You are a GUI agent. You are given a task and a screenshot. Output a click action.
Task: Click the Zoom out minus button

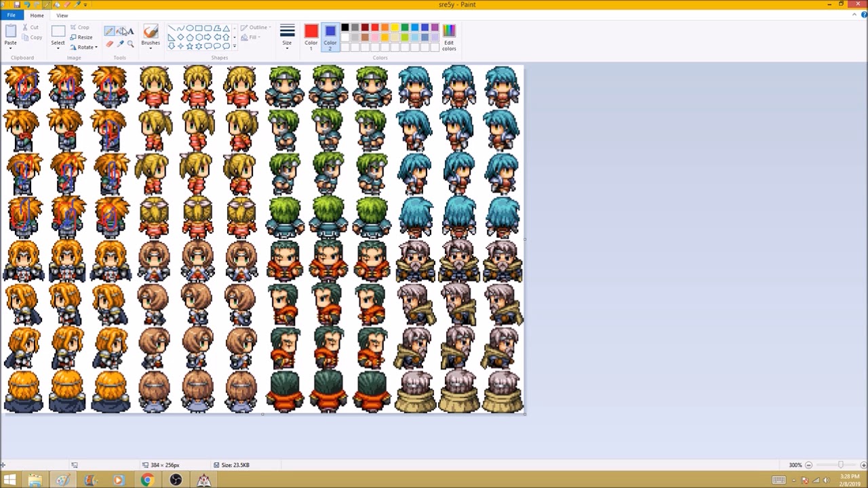tap(808, 465)
